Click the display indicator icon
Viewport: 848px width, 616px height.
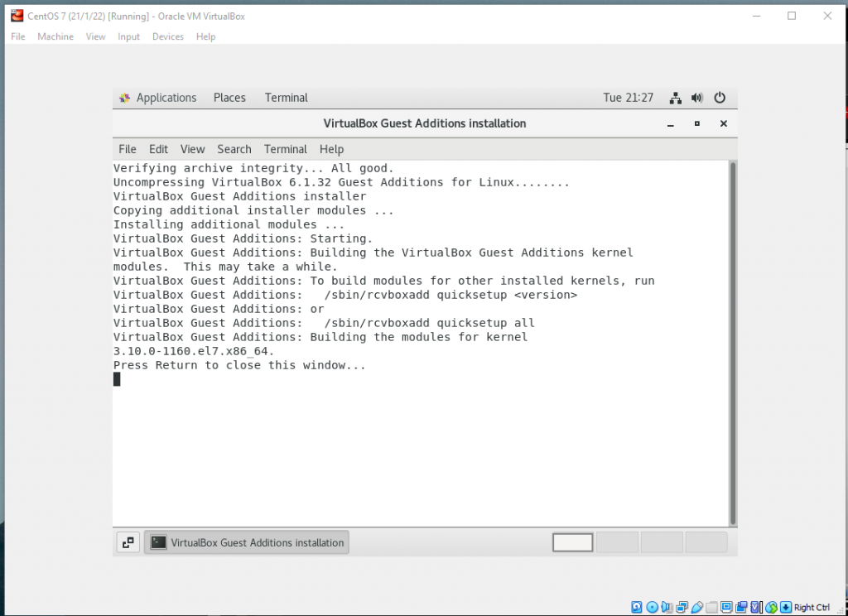click(727, 607)
